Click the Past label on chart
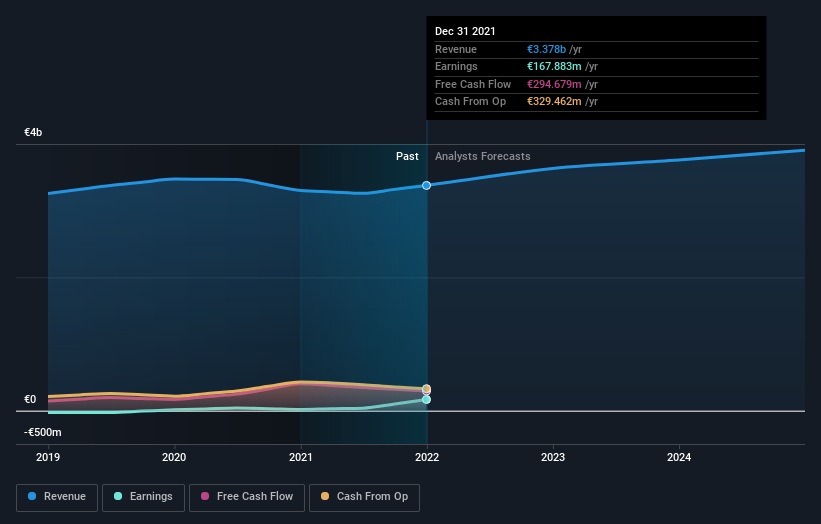821x524 pixels. [407, 157]
